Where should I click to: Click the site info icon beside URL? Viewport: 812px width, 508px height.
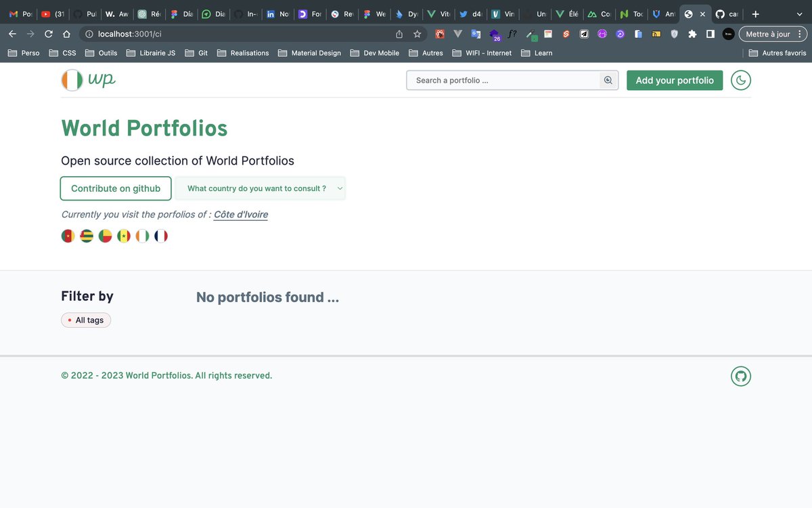89,34
